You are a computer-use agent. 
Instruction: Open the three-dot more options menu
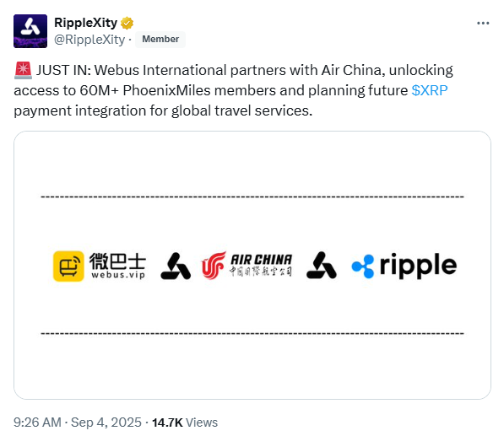(x=483, y=23)
